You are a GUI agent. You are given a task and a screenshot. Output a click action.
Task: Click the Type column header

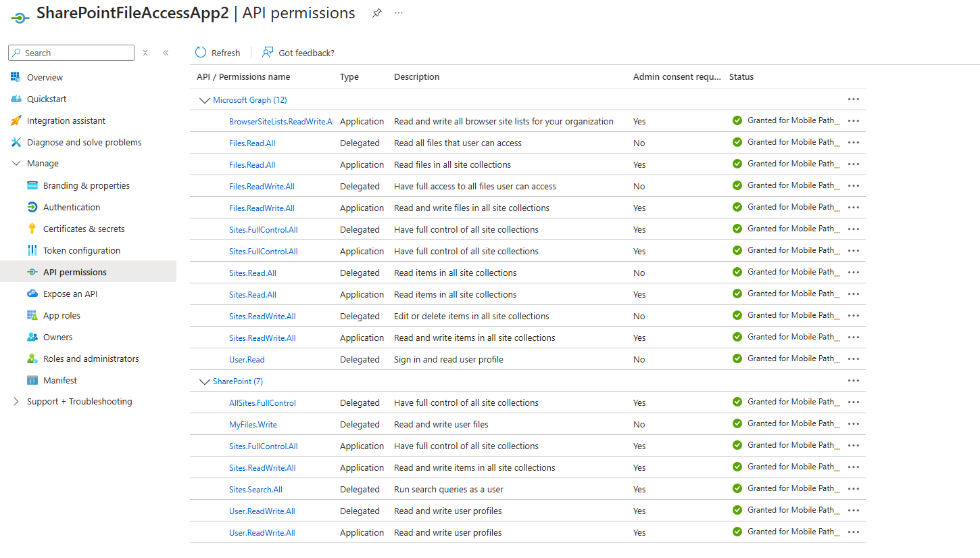pos(349,77)
